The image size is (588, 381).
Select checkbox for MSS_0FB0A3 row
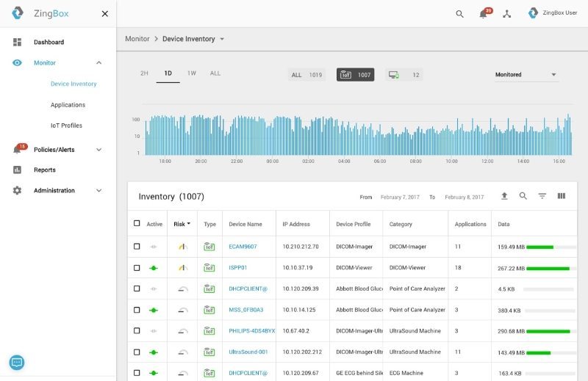tap(137, 310)
